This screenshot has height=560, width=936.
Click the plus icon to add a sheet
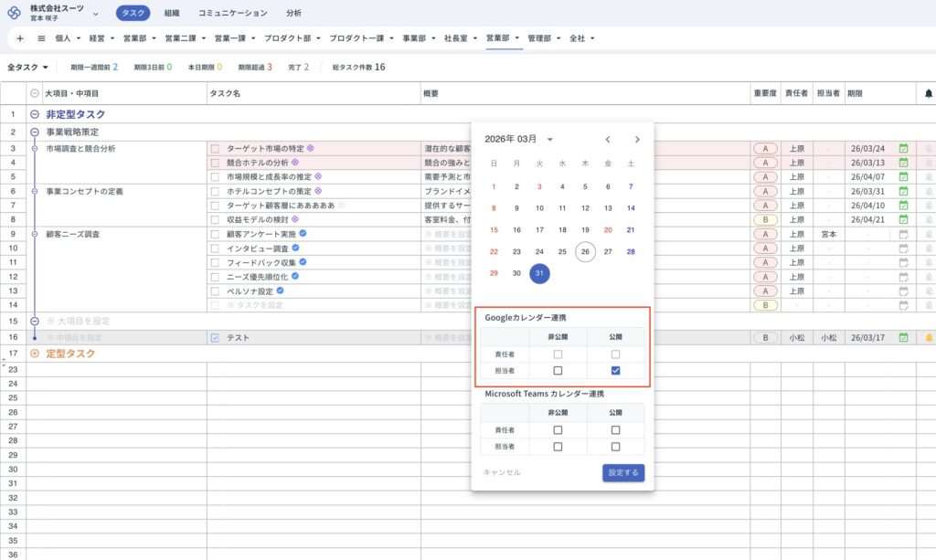(20, 38)
